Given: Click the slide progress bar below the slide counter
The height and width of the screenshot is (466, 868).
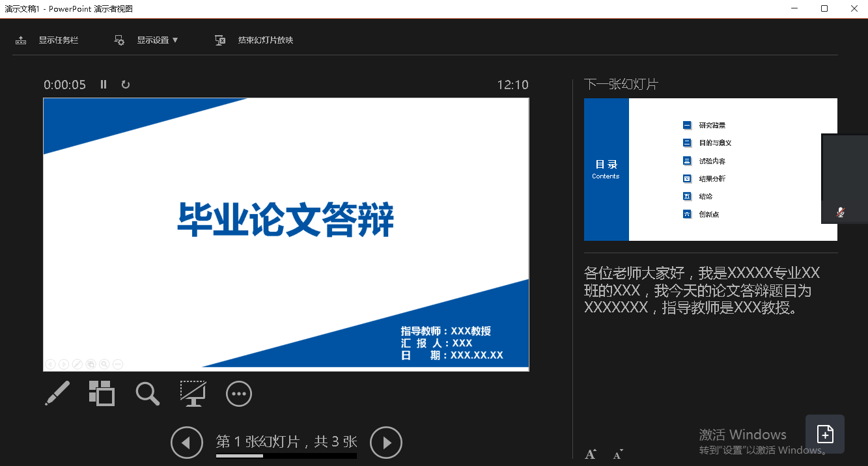Looking at the screenshot, I should tap(286, 456).
